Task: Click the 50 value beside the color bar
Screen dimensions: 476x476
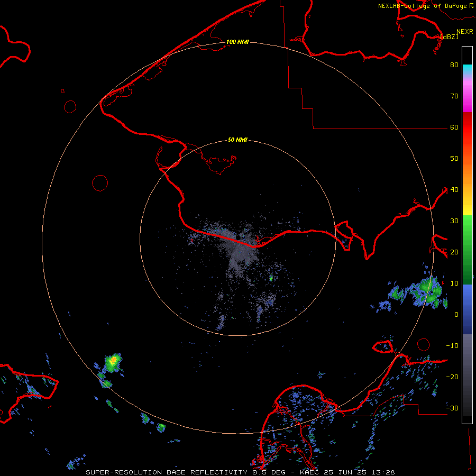Action: coord(454,159)
